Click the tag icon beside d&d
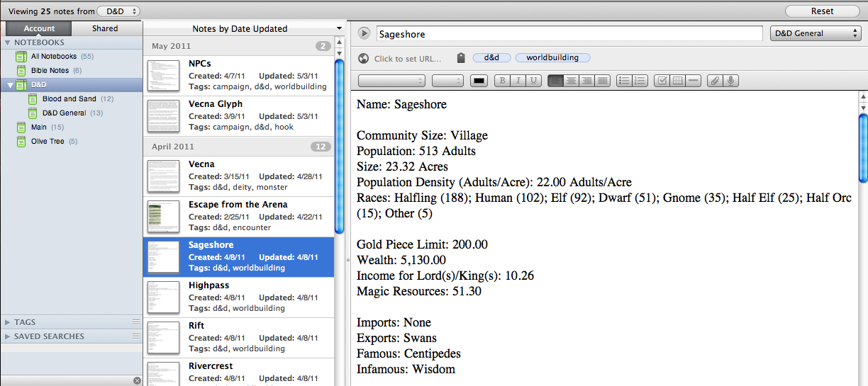Image resolution: width=868 pixels, height=386 pixels. click(x=460, y=58)
